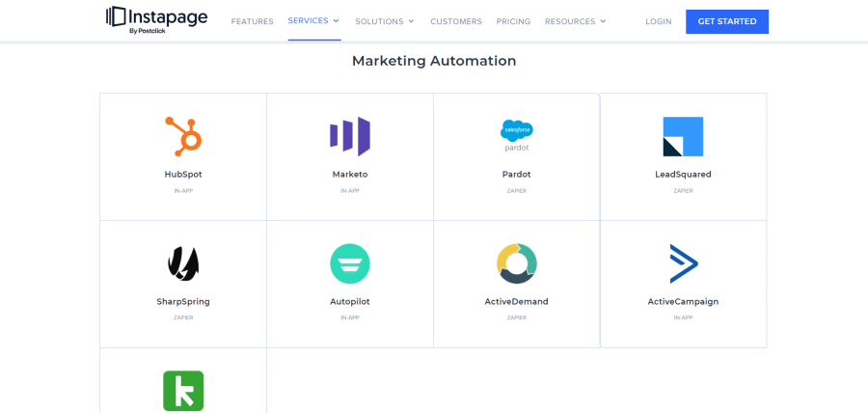Click the Get Started button
868x413 pixels.
[x=727, y=21]
